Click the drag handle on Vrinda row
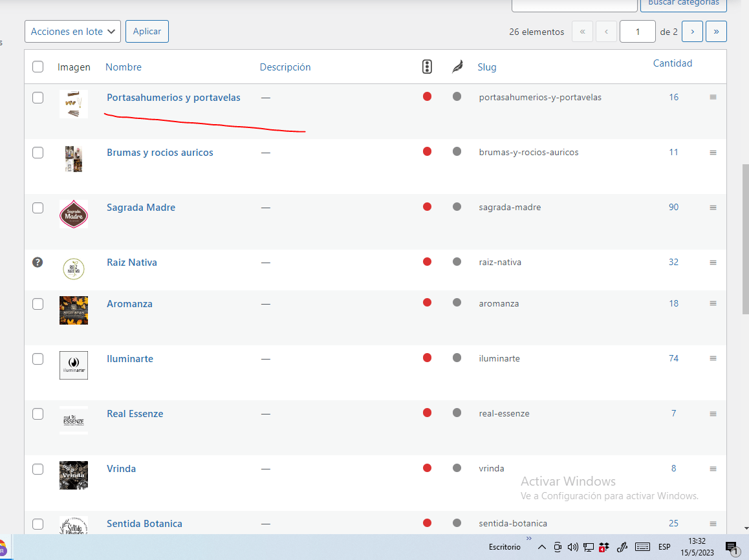749x560 pixels. [713, 469]
